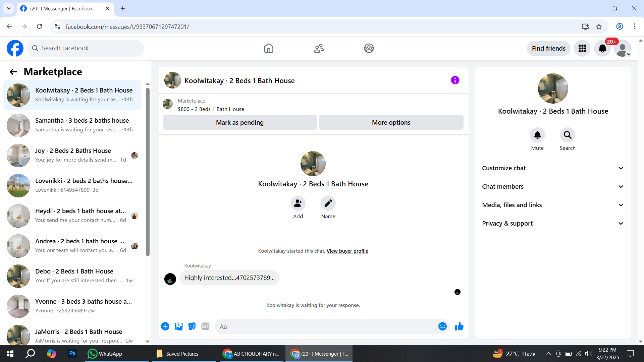Bookmark this page with the star icon

599,26
